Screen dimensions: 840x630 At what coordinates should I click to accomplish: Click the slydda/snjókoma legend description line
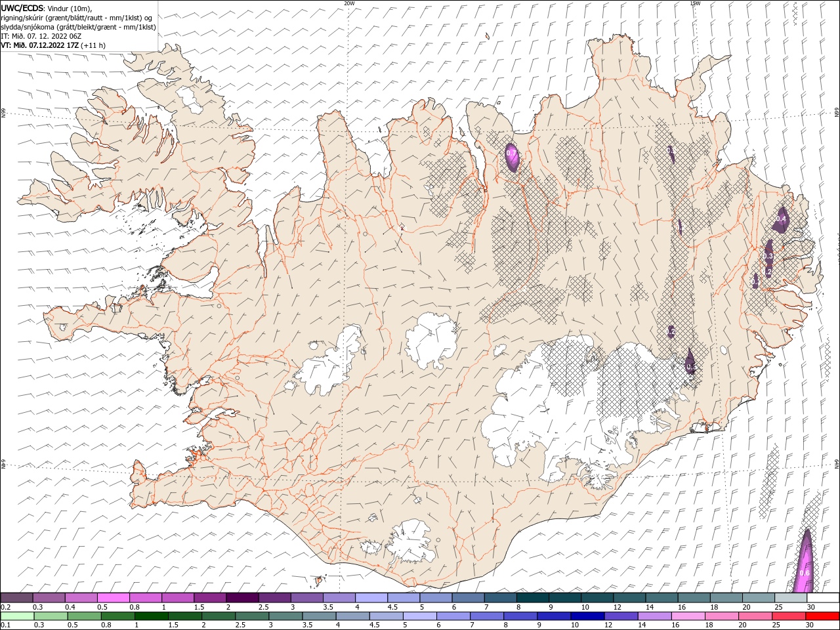click(79, 27)
